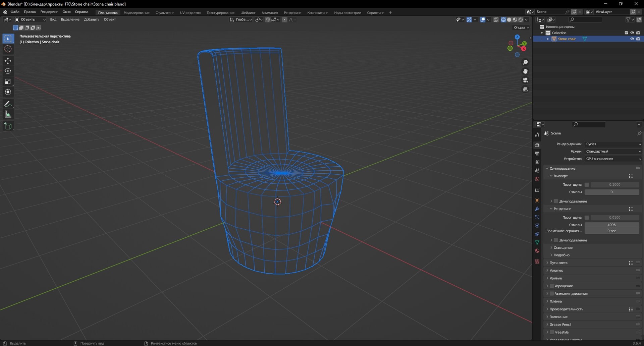
Task: Open Выделение menu in viewport header
Action: pyautogui.click(x=70, y=20)
